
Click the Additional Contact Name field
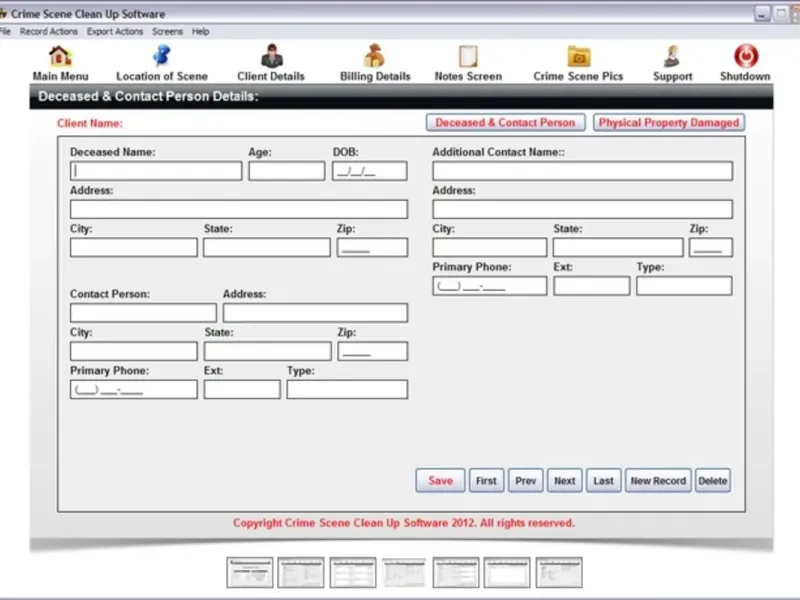[583, 171]
